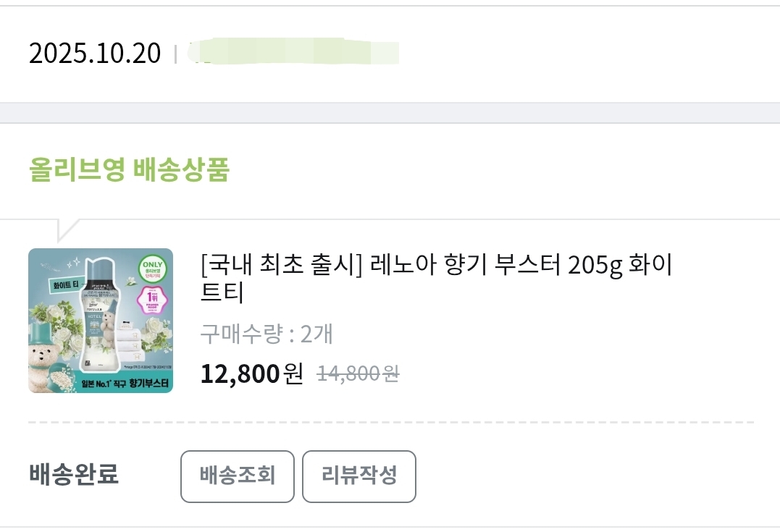This screenshot has width=780, height=532.
Task: Click the pink 1위 badge on thumbnail
Action: click(x=151, y=296)
